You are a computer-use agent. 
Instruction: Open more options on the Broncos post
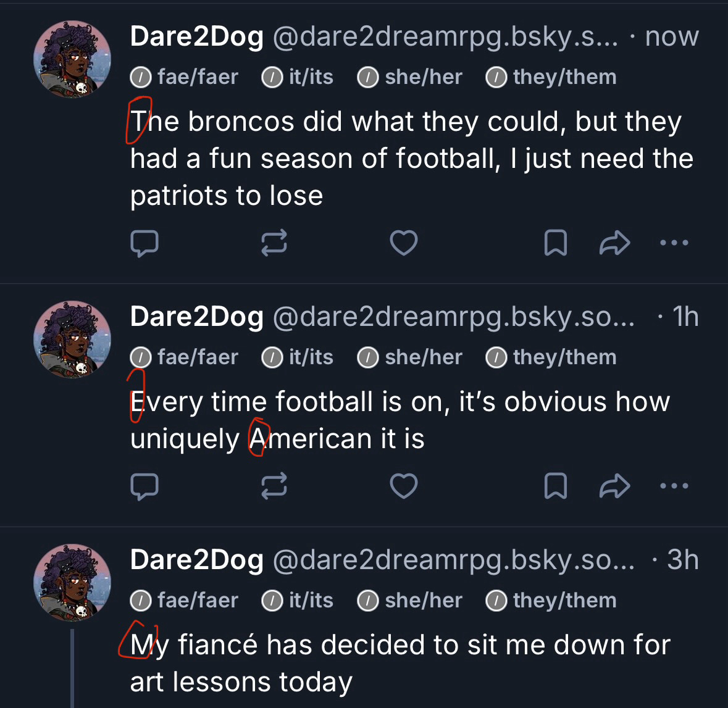[x=674, y=243]
